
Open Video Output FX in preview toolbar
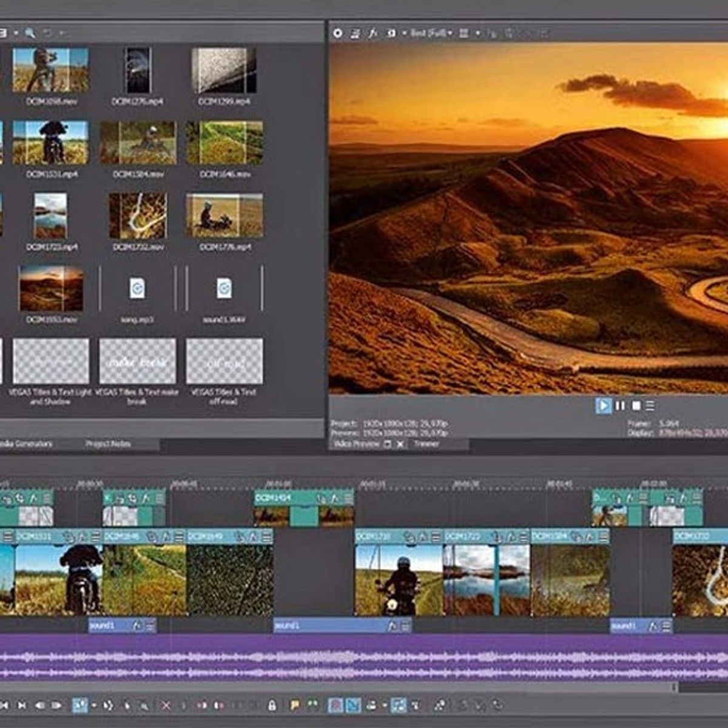373,33
